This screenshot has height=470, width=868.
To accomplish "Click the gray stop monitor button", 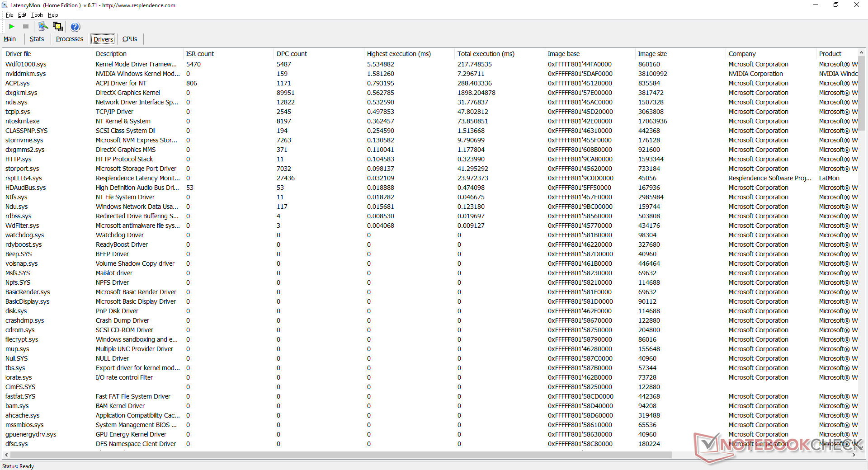I will [26, 27].
